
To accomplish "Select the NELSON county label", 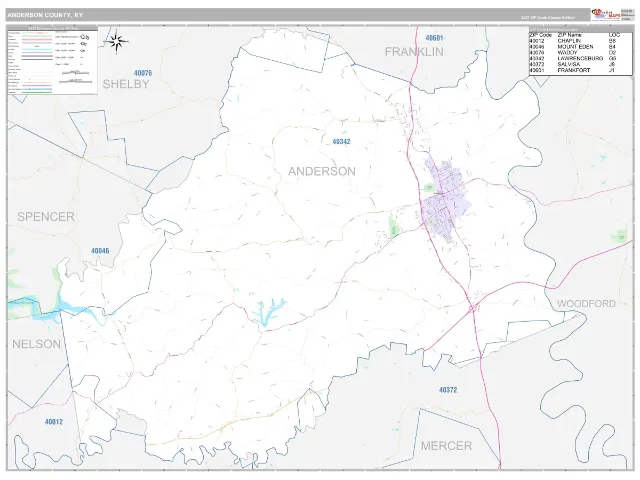I will 36,344.
